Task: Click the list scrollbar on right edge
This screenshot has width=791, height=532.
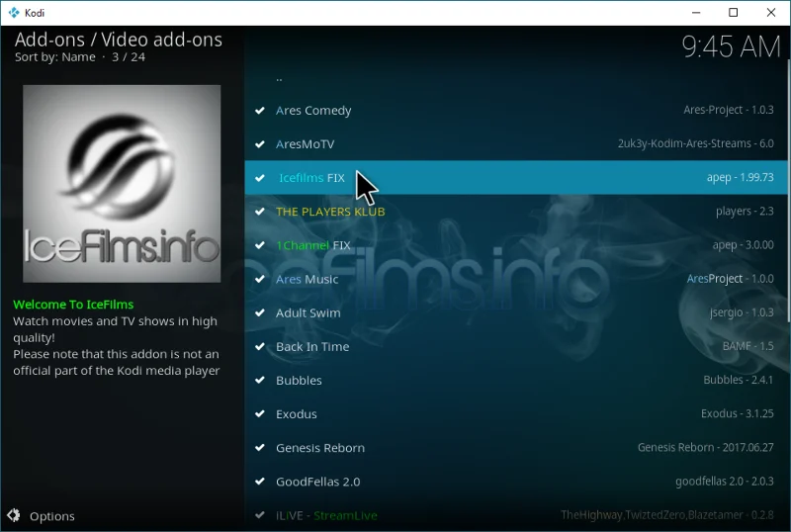Action: (788, 195)
